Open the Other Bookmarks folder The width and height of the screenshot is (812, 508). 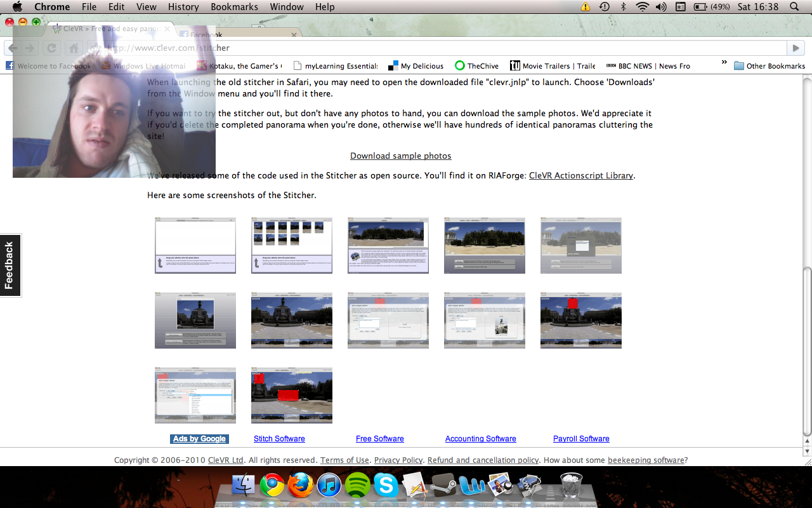coord(769,66)
